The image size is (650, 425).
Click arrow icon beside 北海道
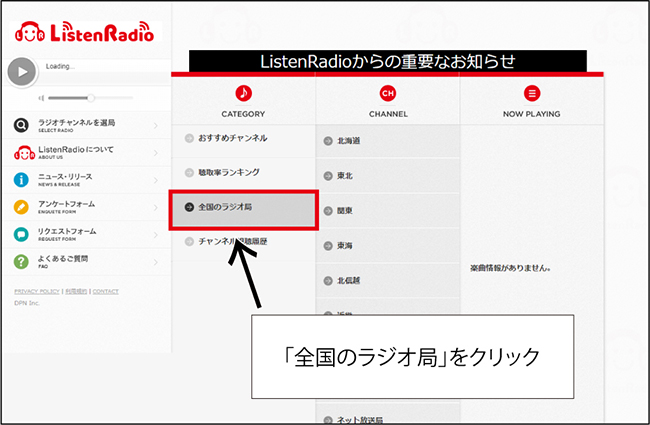pyautogui.click(x=328, y=141)
